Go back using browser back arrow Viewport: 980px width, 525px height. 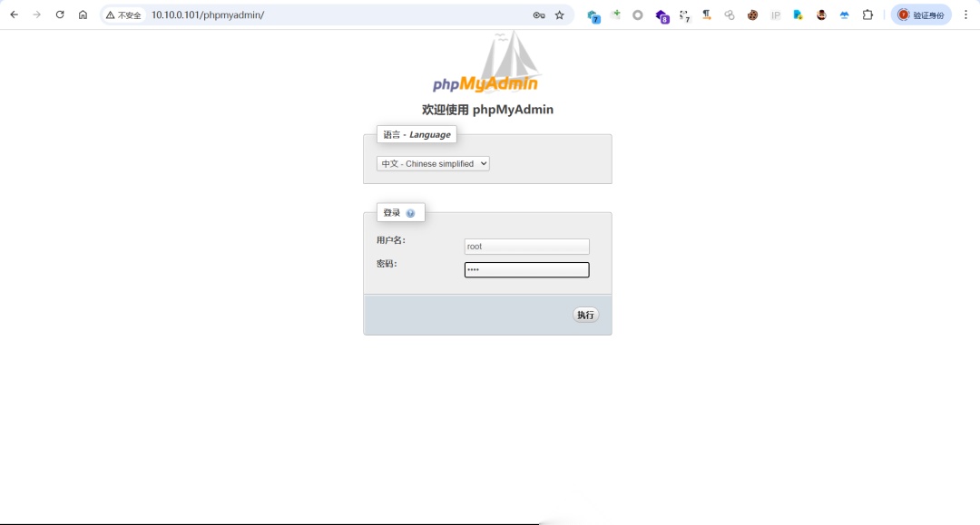pos(15,15)
